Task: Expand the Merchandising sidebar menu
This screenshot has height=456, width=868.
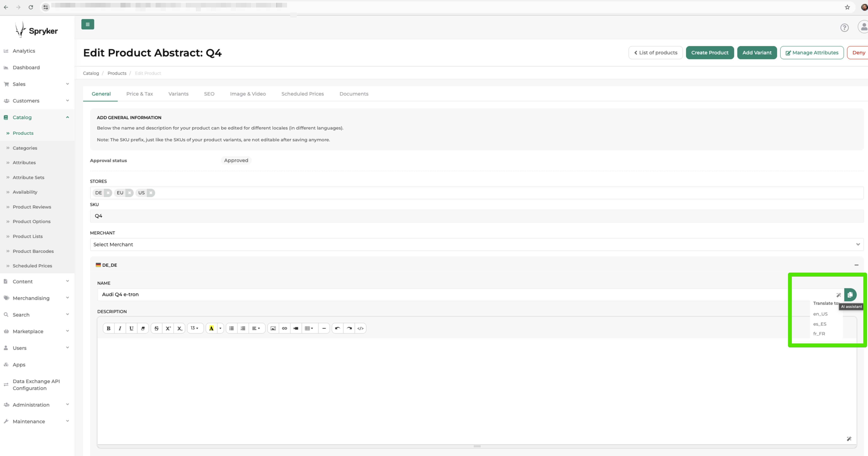Action: (x=37, y=298)
